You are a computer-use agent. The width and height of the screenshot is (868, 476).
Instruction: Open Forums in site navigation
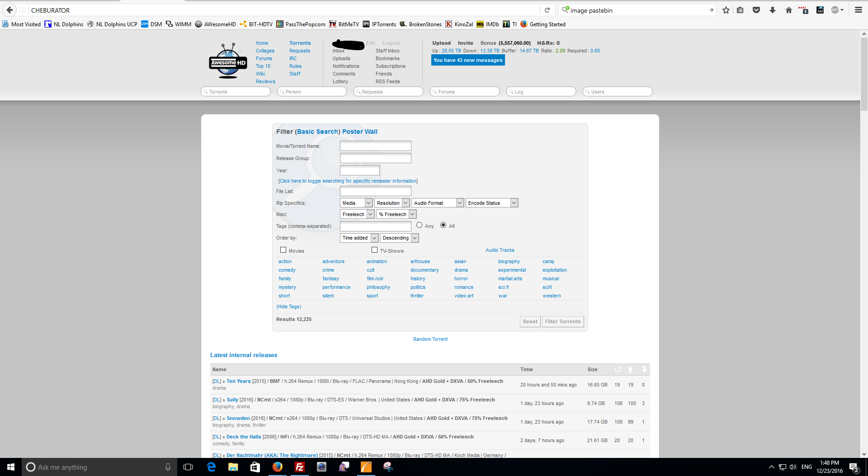[264, 58]
